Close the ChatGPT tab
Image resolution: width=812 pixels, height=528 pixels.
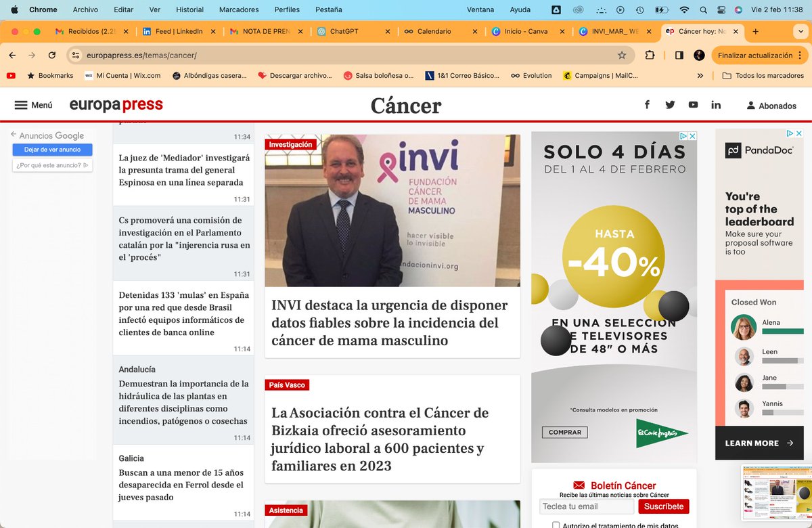coord(387,31)
